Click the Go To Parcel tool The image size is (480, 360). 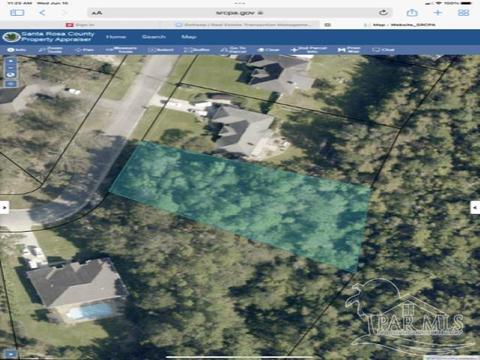coord(233,50)
